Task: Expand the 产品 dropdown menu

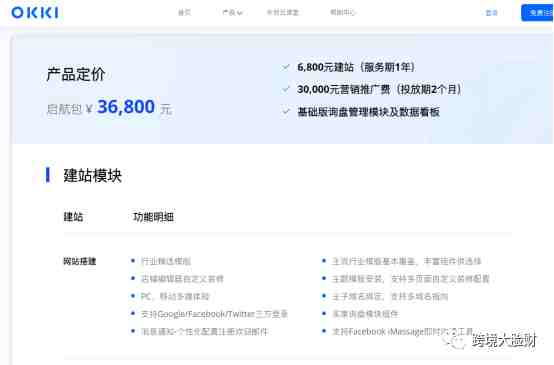Action: [x=232, y=12]
